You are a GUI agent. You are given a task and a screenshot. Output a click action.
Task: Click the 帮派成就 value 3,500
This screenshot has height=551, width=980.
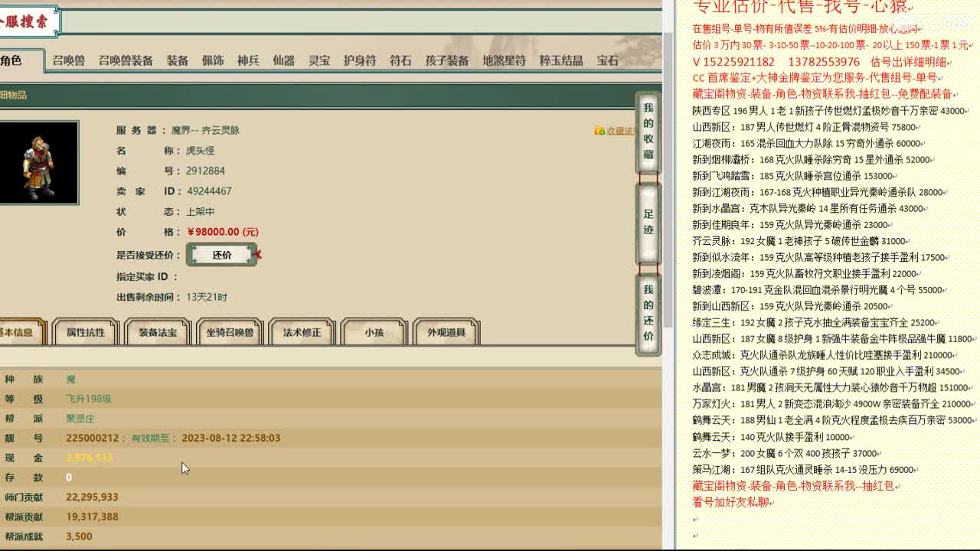(x=79, y=536)
